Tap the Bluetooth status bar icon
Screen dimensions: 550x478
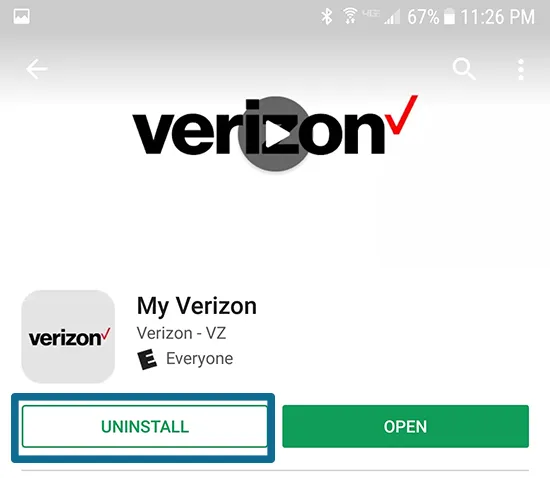click(327, 16)
